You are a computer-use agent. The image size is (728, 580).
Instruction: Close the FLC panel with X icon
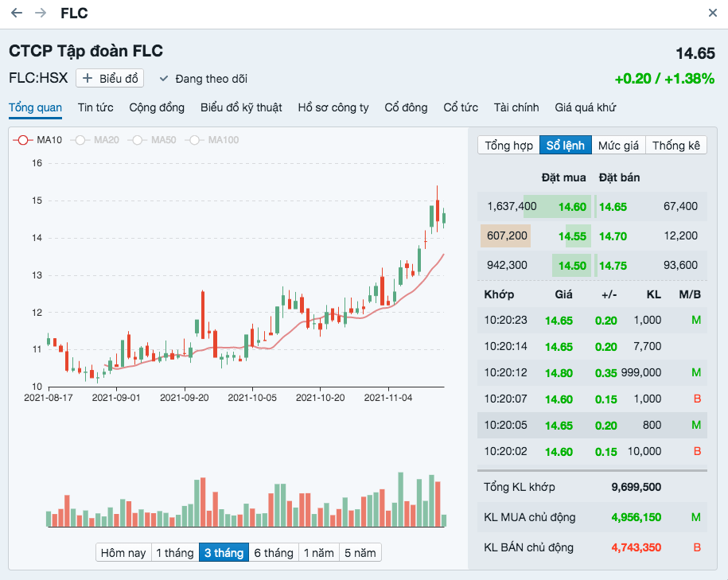point(713,13)
